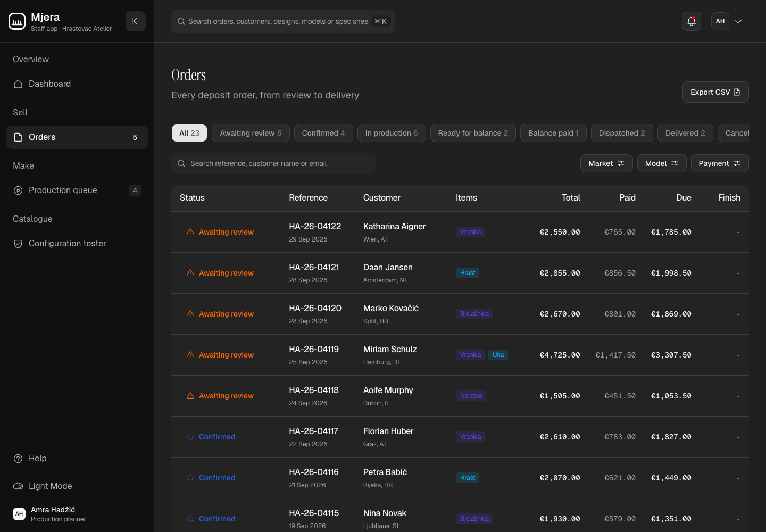Image resolution: width=766 pixels, height=532 pixels.
Task: Open the Market filter dropdown
Action: tap(606, 163)
